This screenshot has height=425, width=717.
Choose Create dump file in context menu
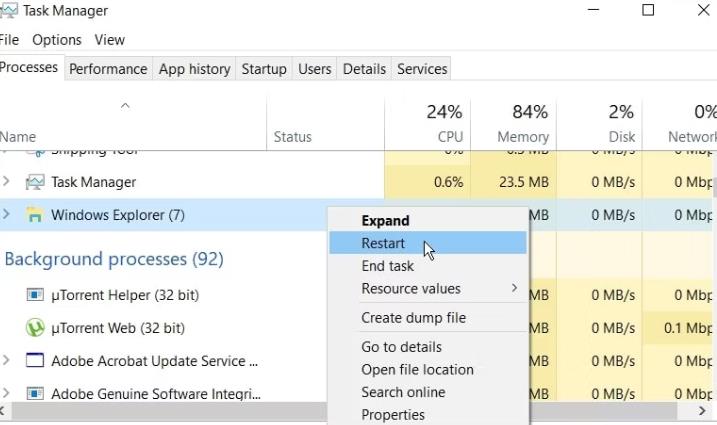pos(428,317)
